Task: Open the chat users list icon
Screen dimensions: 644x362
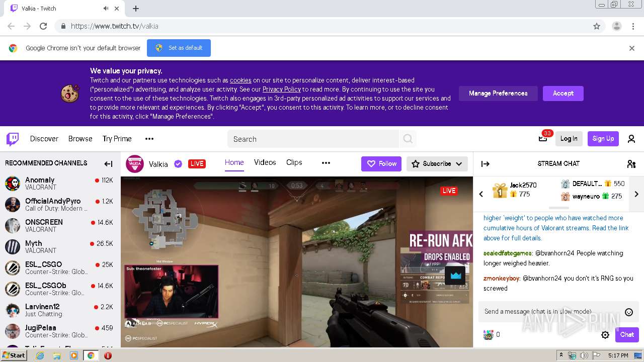Action: coord(631,163)
